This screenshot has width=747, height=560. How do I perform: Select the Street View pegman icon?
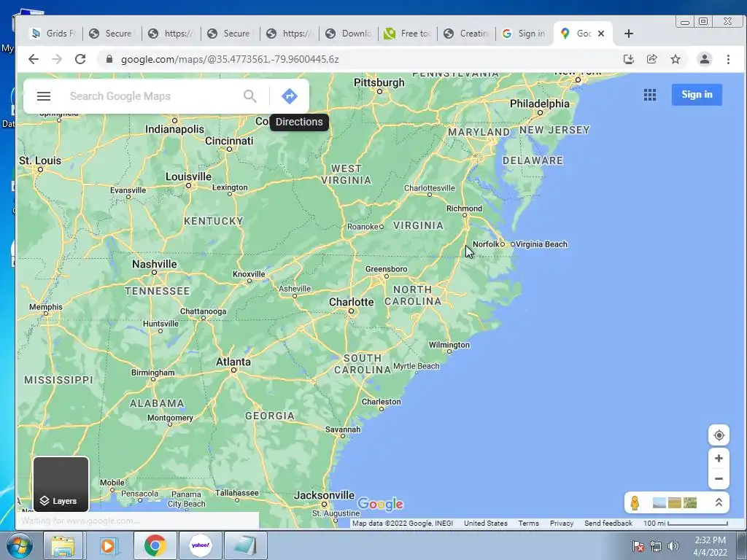[635, 503]
